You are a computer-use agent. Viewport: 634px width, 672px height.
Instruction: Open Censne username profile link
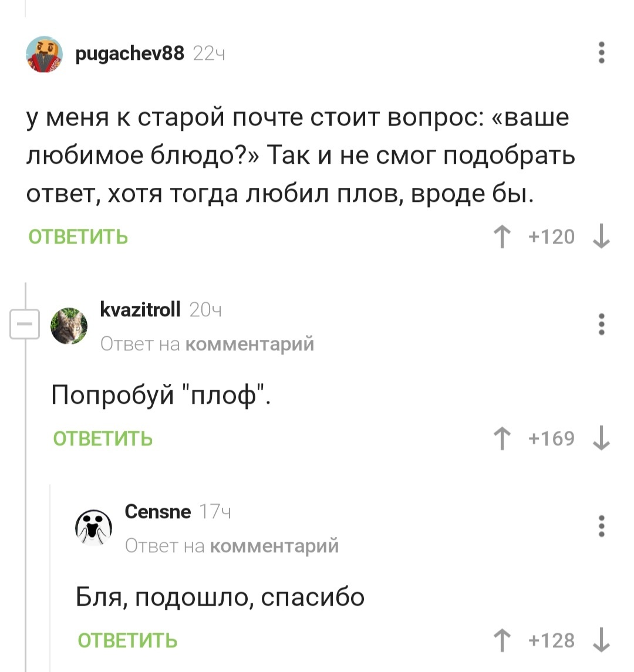pos(158,511)
